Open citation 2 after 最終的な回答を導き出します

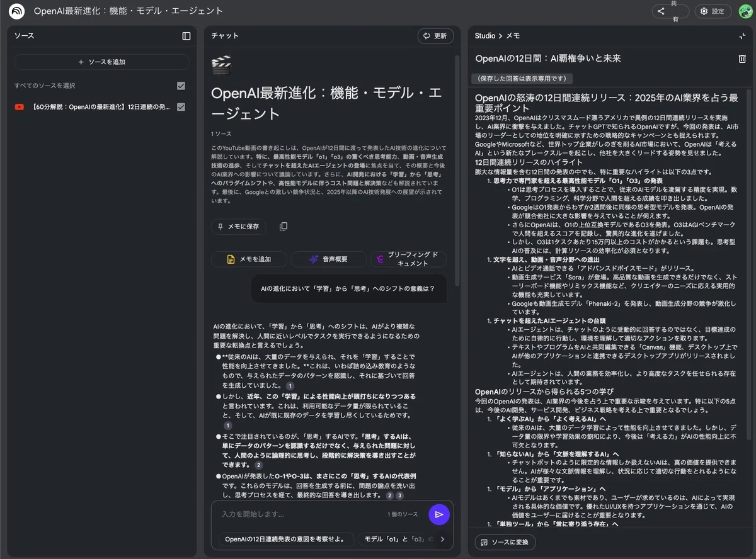[390, 495]
